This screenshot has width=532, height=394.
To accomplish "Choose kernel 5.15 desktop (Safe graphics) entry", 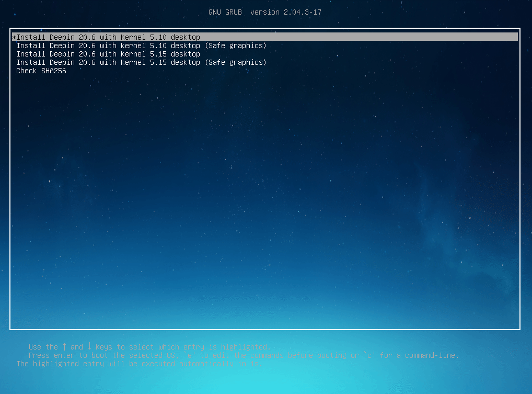I will pyautogui.click(x=142, y=62).
